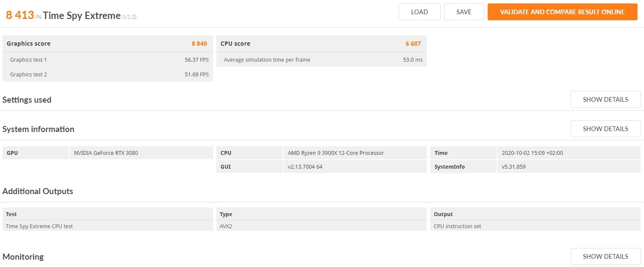Click the Additional Outputs heading
The height and width of the screenshot is (267, 644).
[38, 192]
